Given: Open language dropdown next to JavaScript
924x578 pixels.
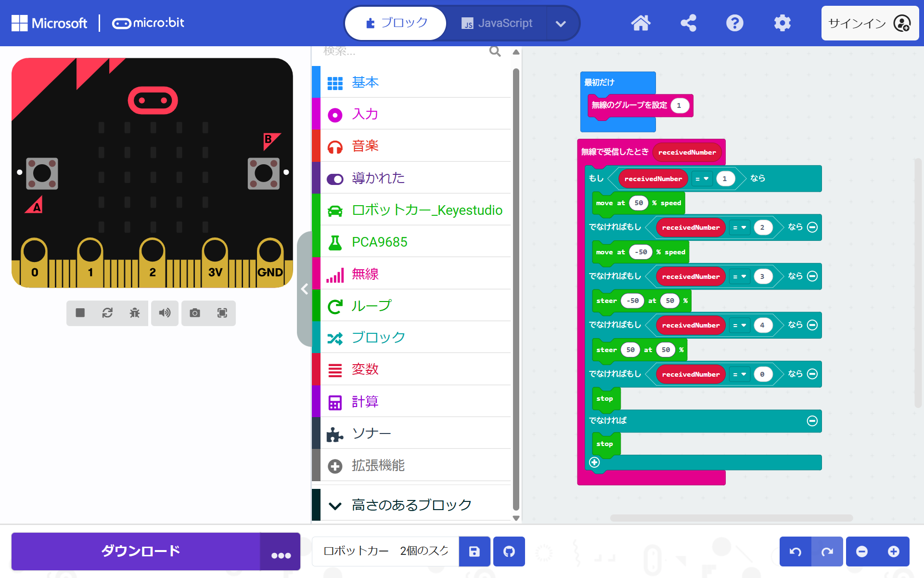Looking at the screenshot, I should click(x=561, y=23).
